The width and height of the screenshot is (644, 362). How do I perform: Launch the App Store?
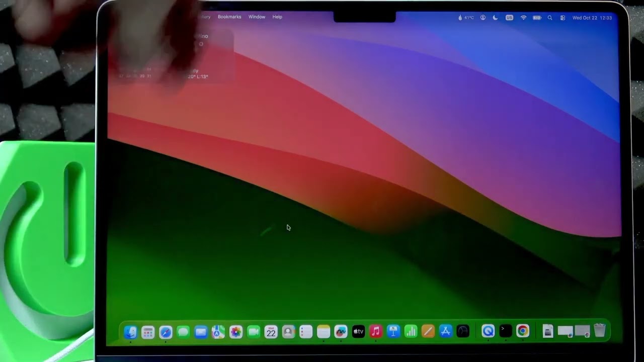click(x=445, y=331)
